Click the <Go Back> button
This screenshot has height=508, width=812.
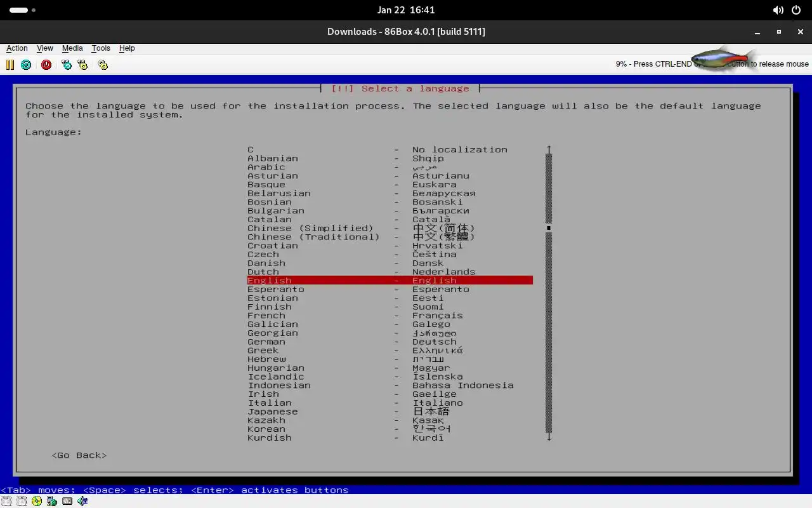tap(79, 455)
